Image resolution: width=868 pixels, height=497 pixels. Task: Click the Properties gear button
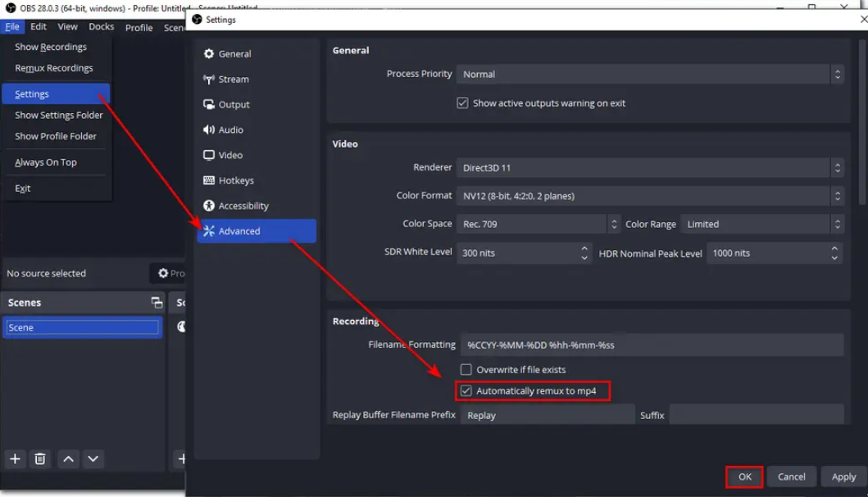click(168, 273)
